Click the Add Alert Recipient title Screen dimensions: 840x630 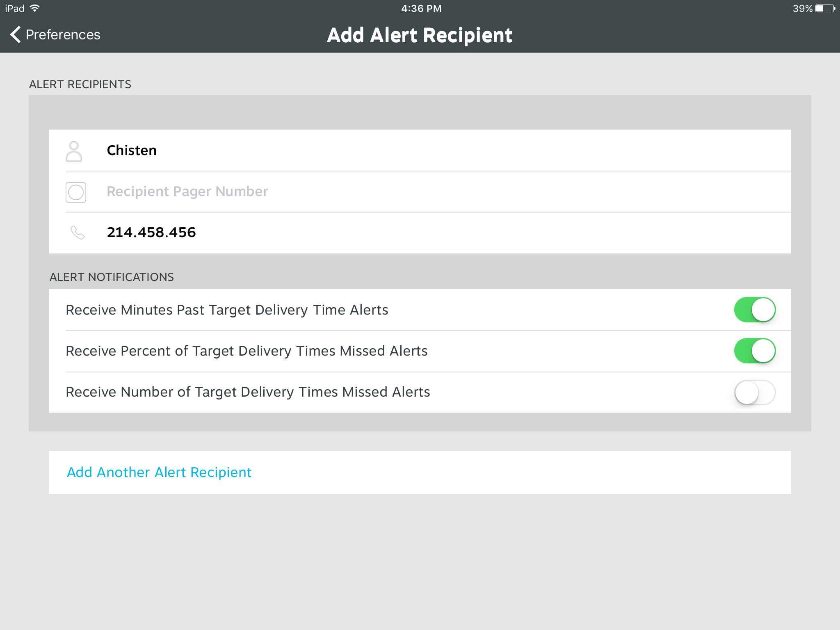(x=420, y=35)
